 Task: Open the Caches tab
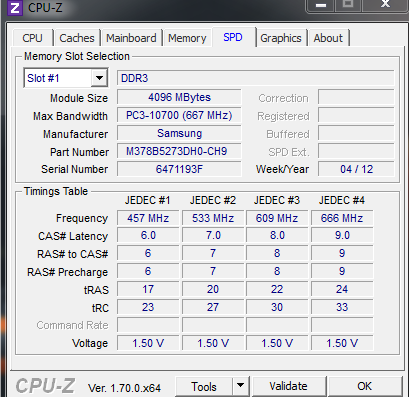pyautogui.click(x=77, y=38)
